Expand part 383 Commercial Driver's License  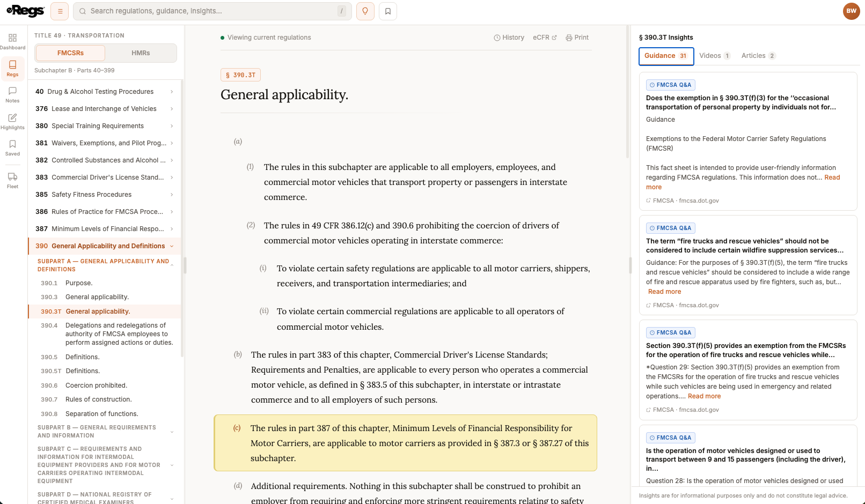(105, 177)
